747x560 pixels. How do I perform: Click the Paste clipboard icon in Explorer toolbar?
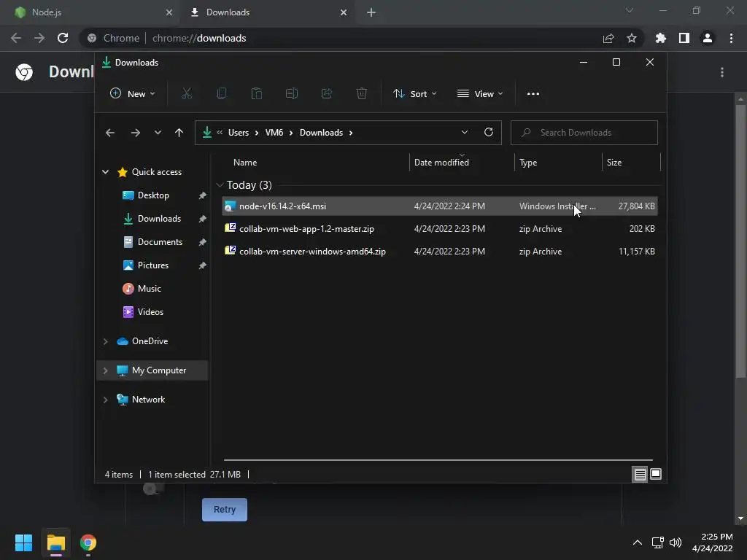point(256,94)
